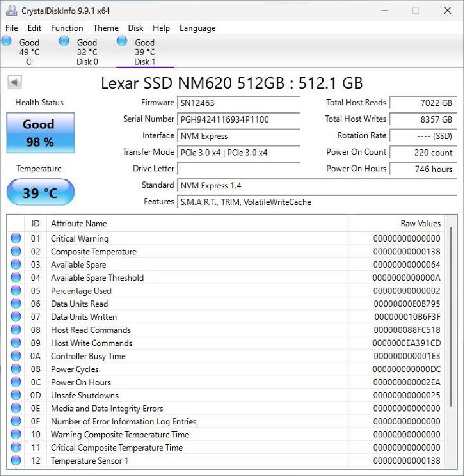Screen dimensions: 464x476
Task: Click the status orb for Disk 1
Action: (122, 41)
